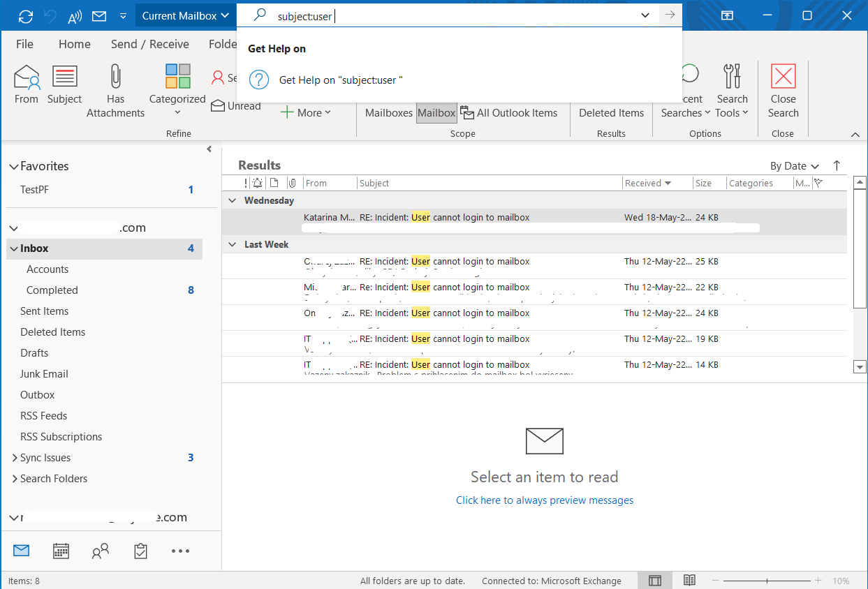This screenshot has height=589, width=868.
Task: Click the ribbon display options icon
Action: [x=727, y=15]
